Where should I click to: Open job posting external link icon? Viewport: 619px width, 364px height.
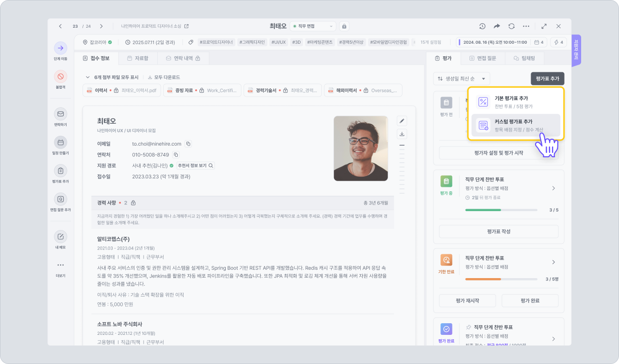[186, 26]
